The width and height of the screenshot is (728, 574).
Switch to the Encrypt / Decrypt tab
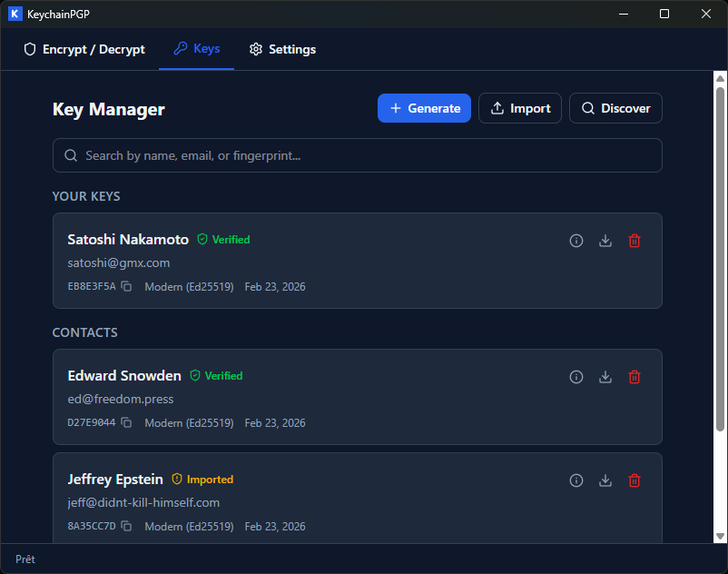tap(83, 49)
